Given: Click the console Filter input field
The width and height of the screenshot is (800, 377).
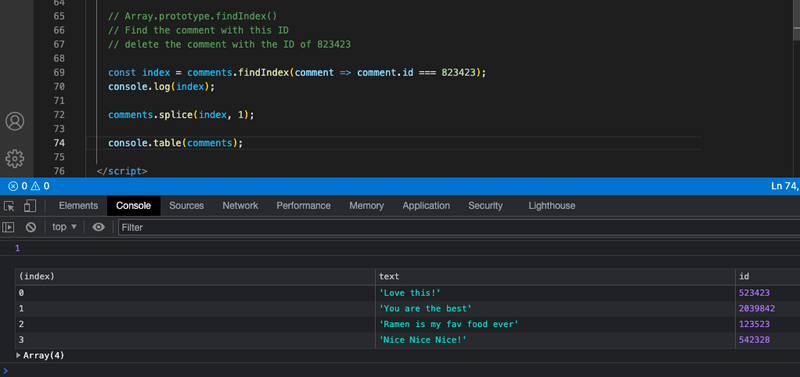Looking at the screenshot, I should click(x=459, y=227).
